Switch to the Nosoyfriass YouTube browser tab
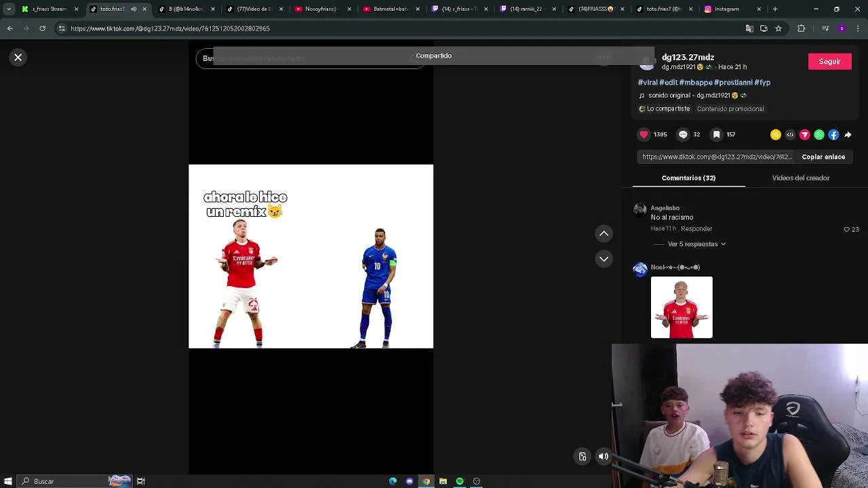 [322, 9]
